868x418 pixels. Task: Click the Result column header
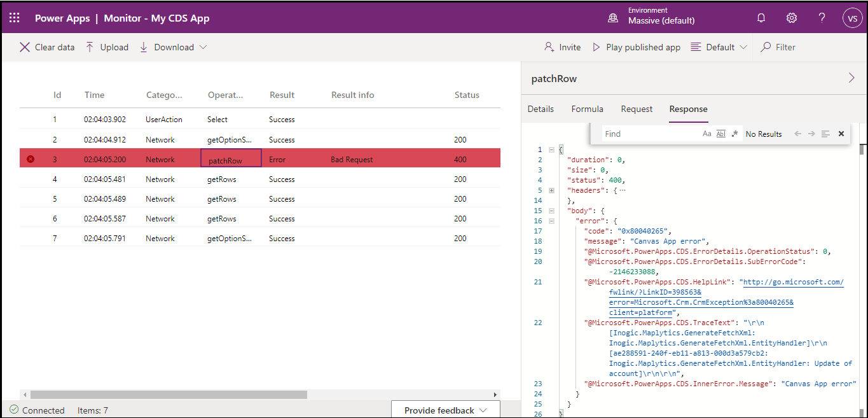[x=282, y=95]
